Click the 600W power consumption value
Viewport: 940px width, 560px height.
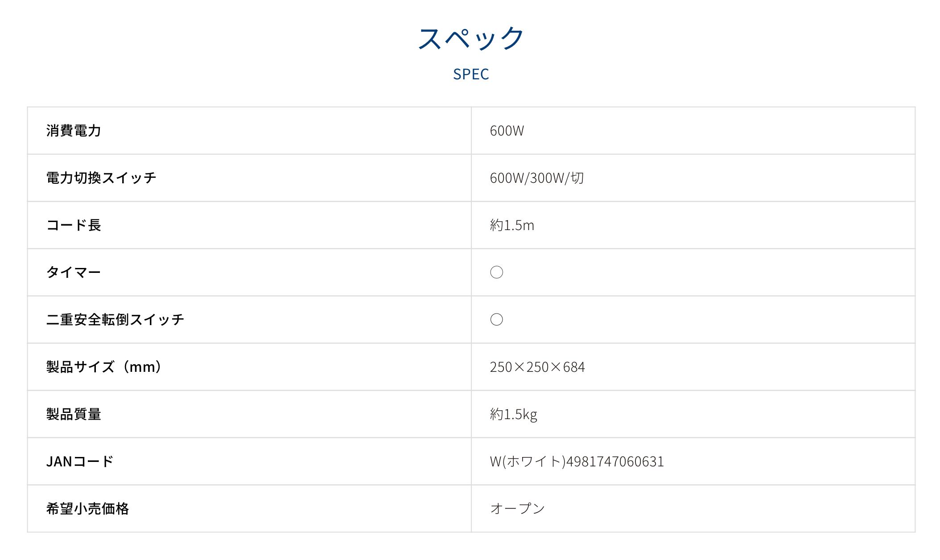click(507, 131)
